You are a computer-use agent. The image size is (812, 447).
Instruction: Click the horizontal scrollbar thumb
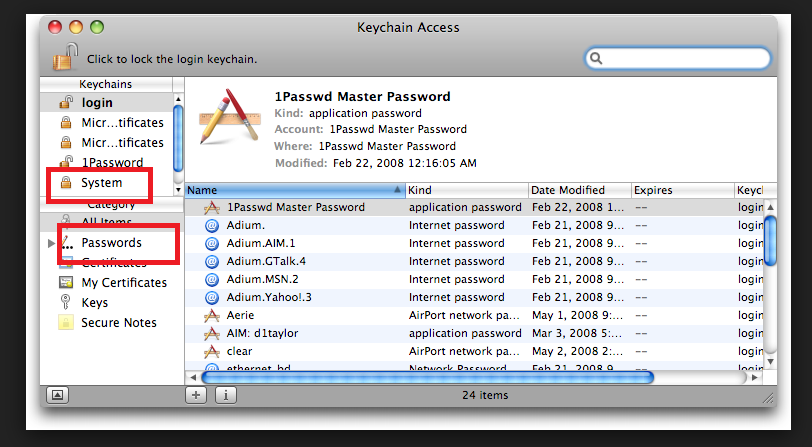click(x=427, y=377)
